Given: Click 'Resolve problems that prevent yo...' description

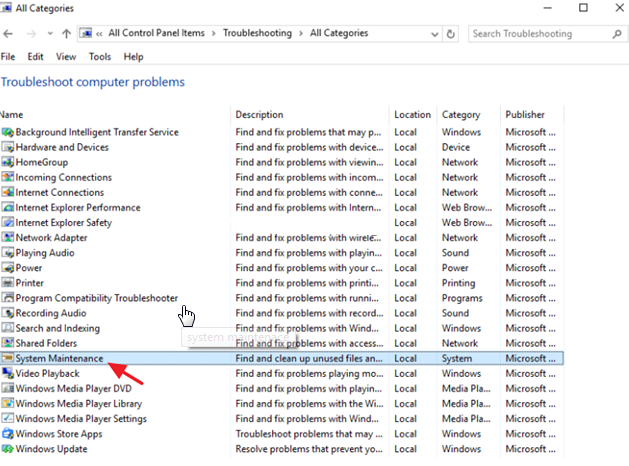Looking at the screenshot, I should [x=309, y=449].
